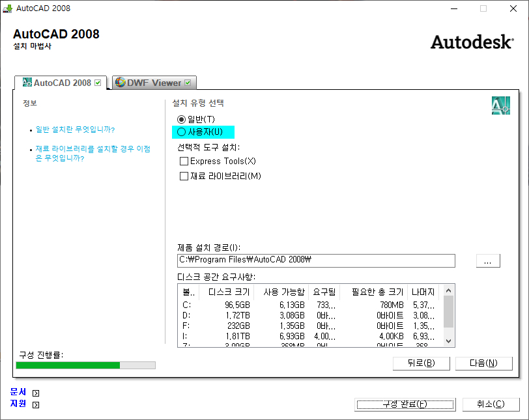Open the 재료 라이브러리를 설치할 경우 이점 link
This screenshot has height=420, width=529.
point(93,154)
